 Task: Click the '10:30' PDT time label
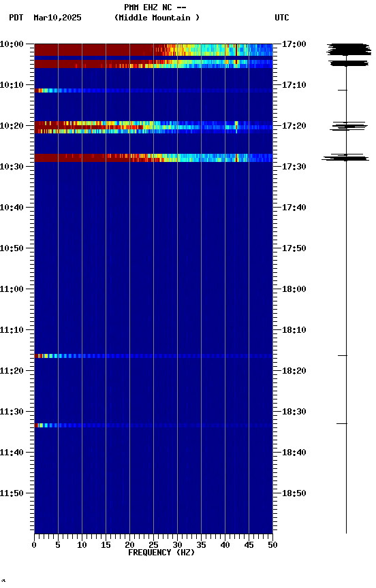[x=12, y=167]
